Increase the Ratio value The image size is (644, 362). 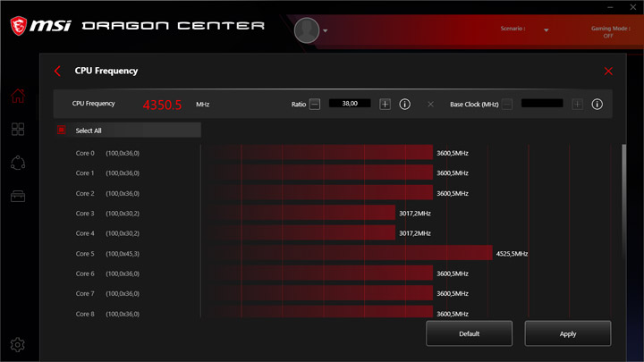pyautogui.click(x=385, y=105)
